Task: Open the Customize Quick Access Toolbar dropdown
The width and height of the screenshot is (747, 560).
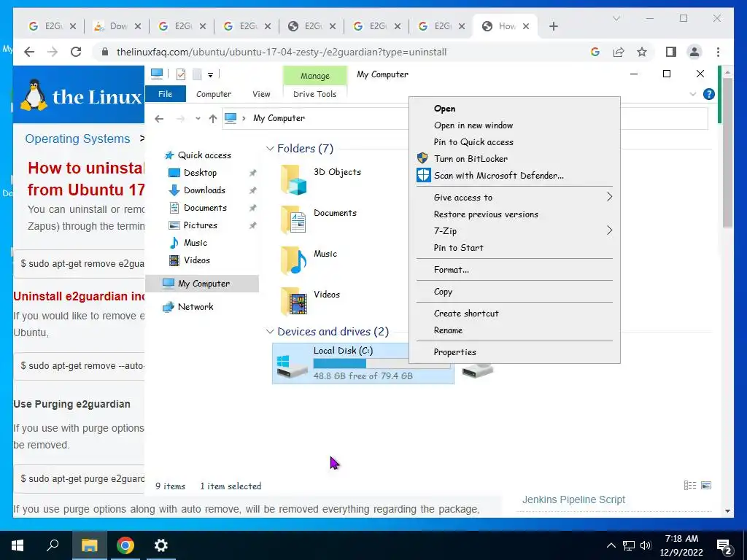Action: [x=210, y=75]
